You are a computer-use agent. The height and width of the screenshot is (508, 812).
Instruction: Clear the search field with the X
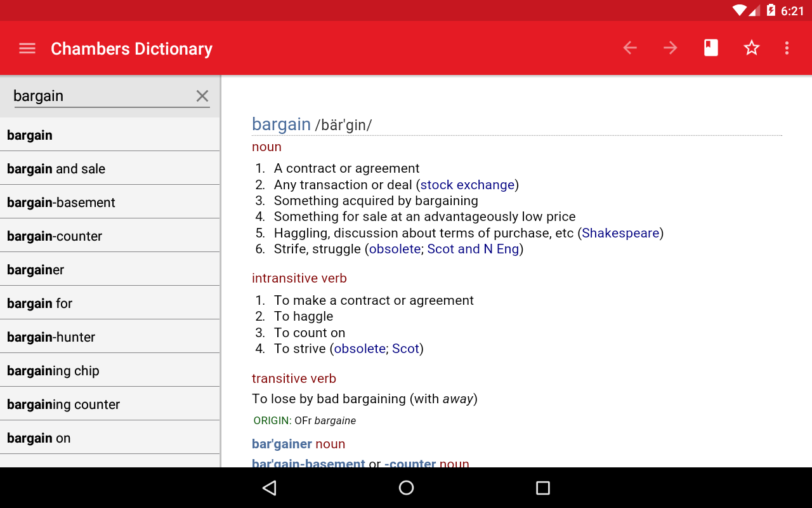202,96
